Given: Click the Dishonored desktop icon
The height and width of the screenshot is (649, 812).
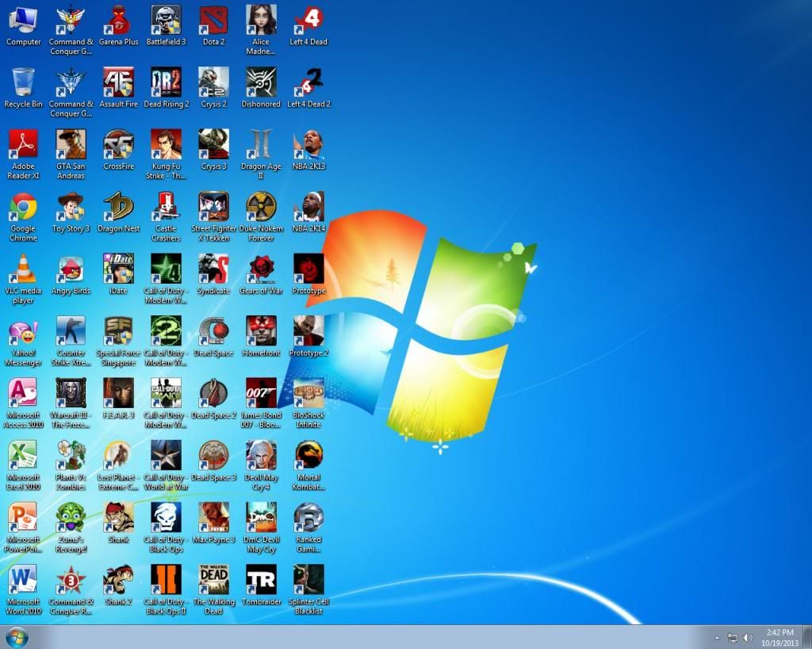Looking at the screenshot, I should pos(261,87).
